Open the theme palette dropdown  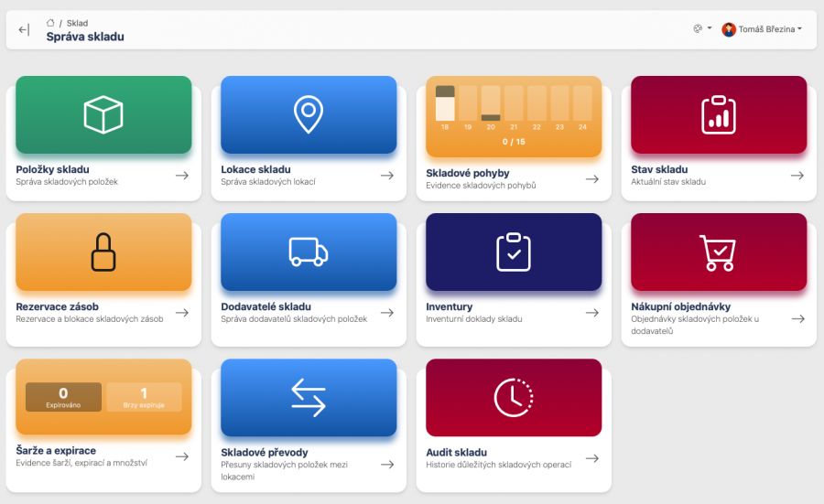[x=702, y=28]
